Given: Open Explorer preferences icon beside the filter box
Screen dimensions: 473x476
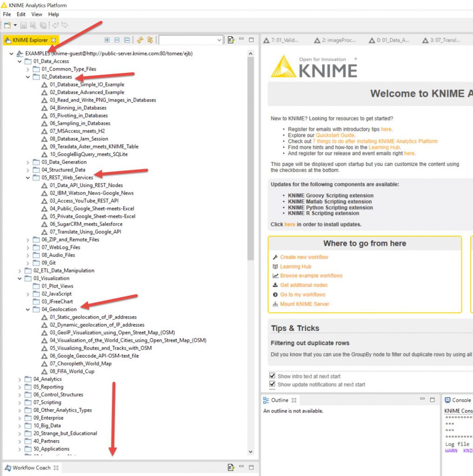Looking at the screenshot, I should coord(231,40).
